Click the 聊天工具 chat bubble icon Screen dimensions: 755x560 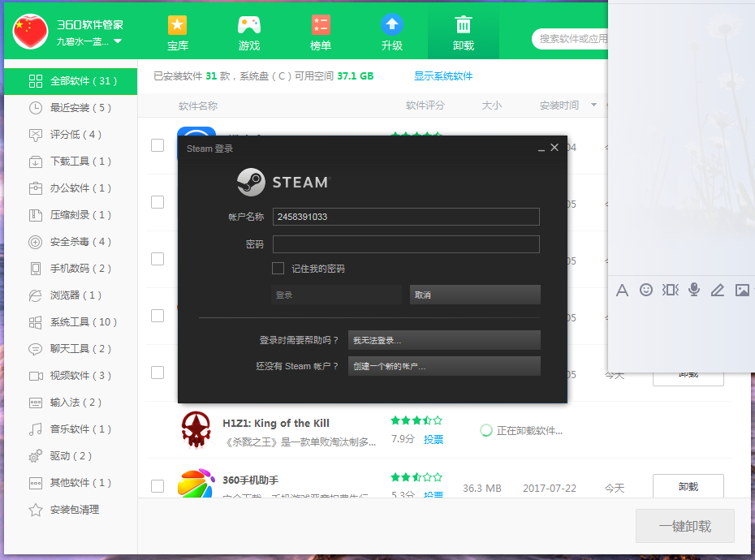(35, 349)
